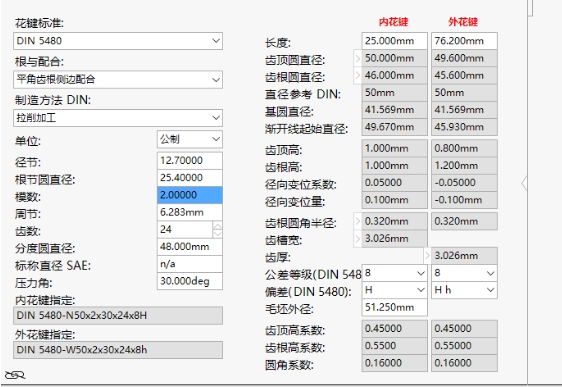Image resolution: width=562 pixels, height=387 pixels.
Task: Click 外花键 长度 field 76.200mm
Action: tap(464, 41)
